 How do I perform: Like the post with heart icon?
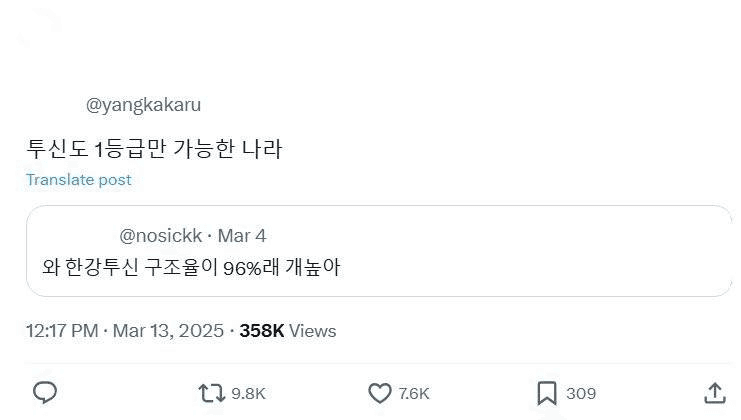coord(379,393)
